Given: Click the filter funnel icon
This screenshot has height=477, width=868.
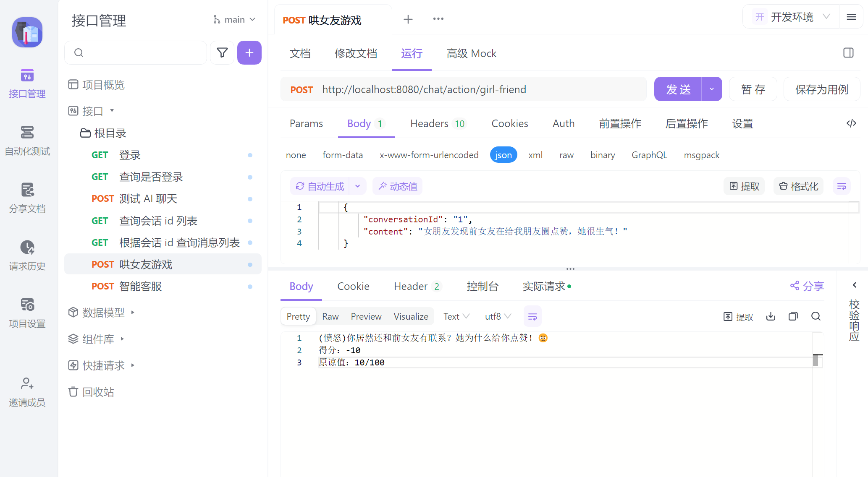Looking at the screenshot, I should [222, 52].
